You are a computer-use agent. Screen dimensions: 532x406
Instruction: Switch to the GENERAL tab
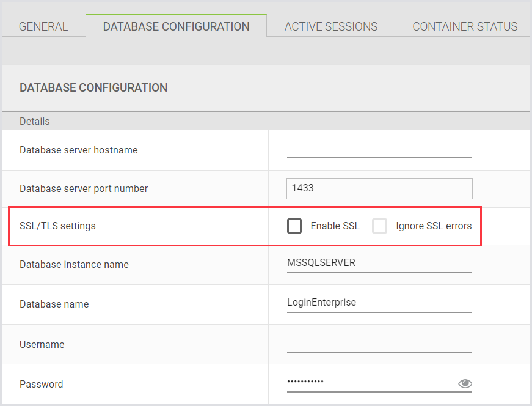click(43, 26)
